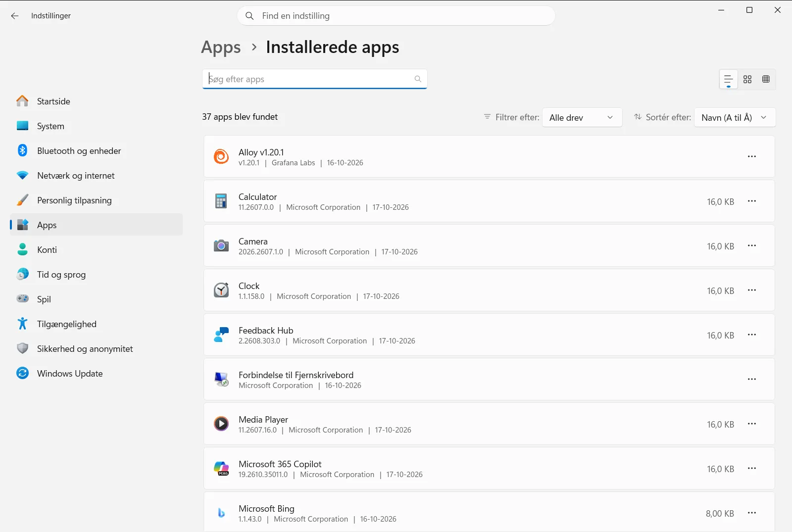The height and width of the screenshot is (532, 792).
Task: Open more options for Forbindelse til Fjernskrivebord
Action: coord(752,379)
